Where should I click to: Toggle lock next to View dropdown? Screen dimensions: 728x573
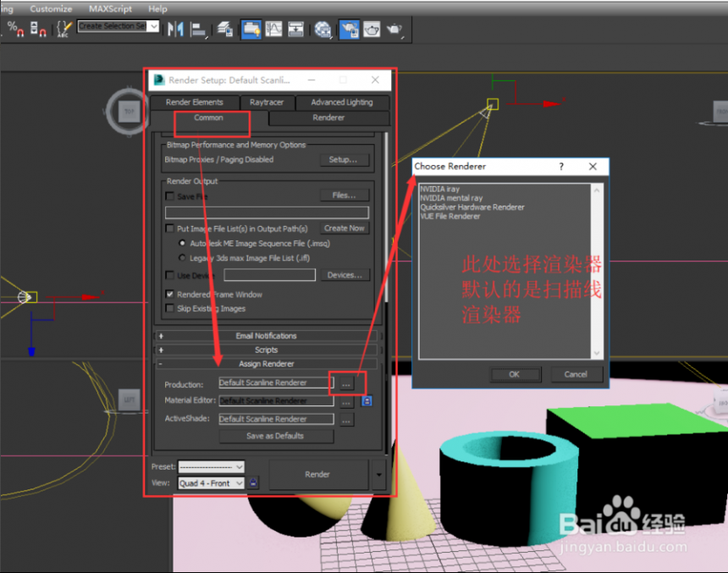pos(253,483)
